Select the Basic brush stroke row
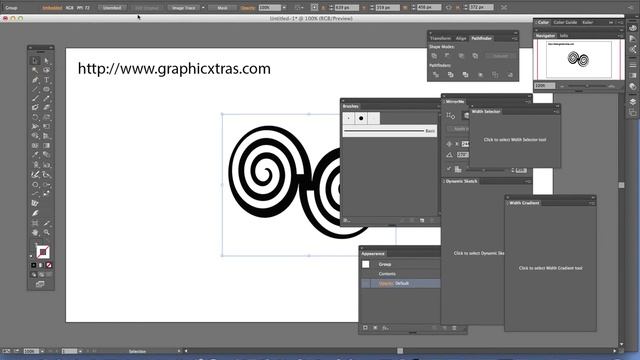Viewport: 640px width, 360px height. (389, 131)
